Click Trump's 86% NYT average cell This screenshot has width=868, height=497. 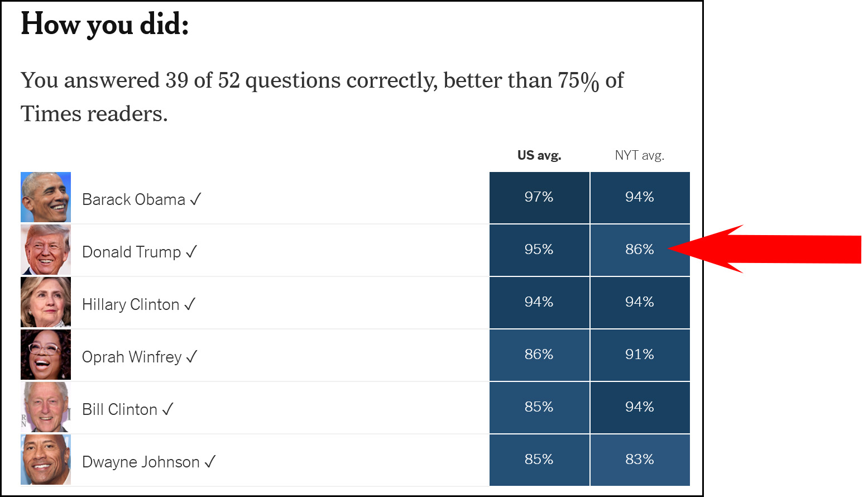coord(639,250)
